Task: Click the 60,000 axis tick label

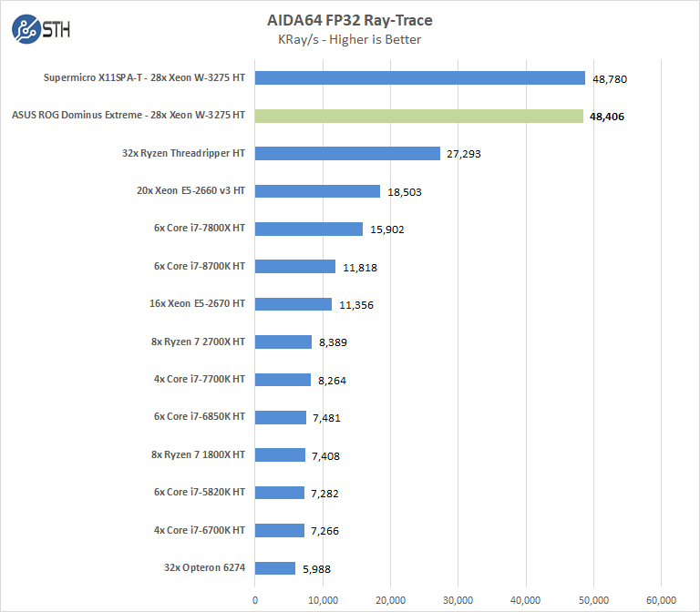Action: tap(661, 600)
